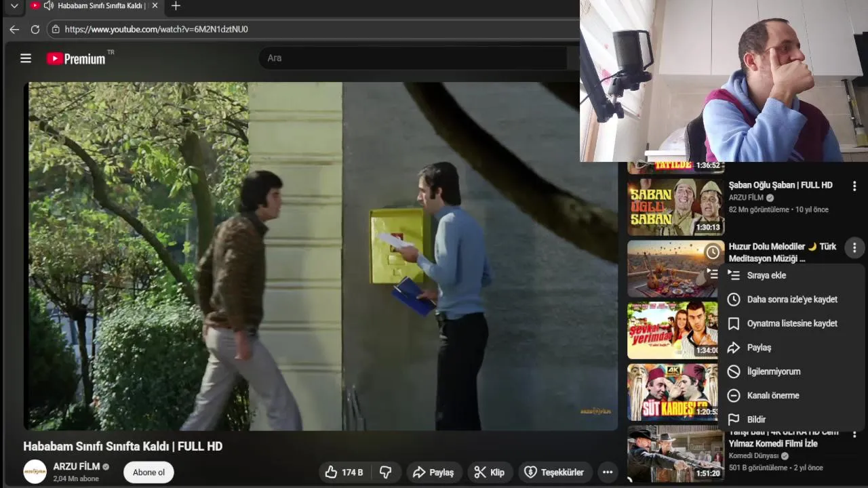868x488 pixels.
Task: Go to YouTube Premium home logo
Action: 76,59
